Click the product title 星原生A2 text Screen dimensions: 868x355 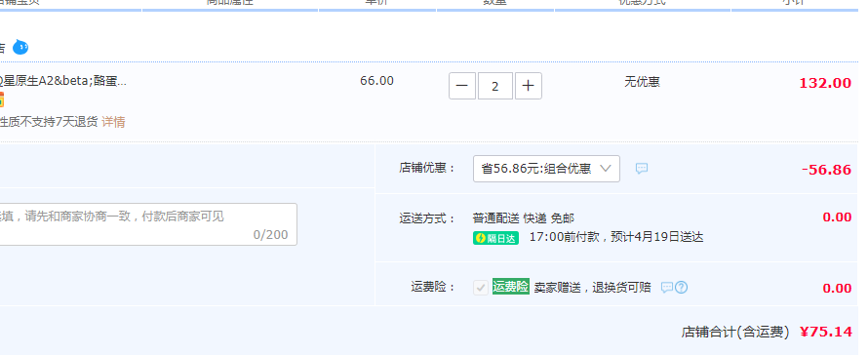click(x=63, y=82)
